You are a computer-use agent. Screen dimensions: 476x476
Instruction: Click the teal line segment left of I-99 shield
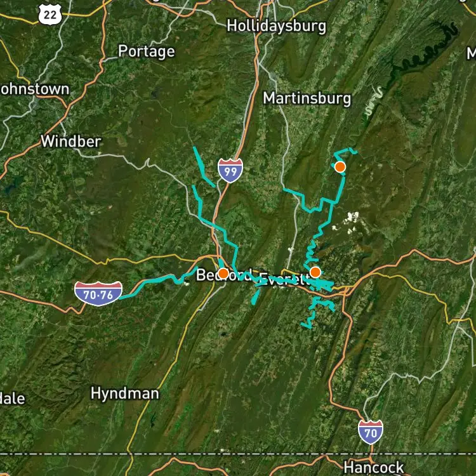(x=204, y=167)
